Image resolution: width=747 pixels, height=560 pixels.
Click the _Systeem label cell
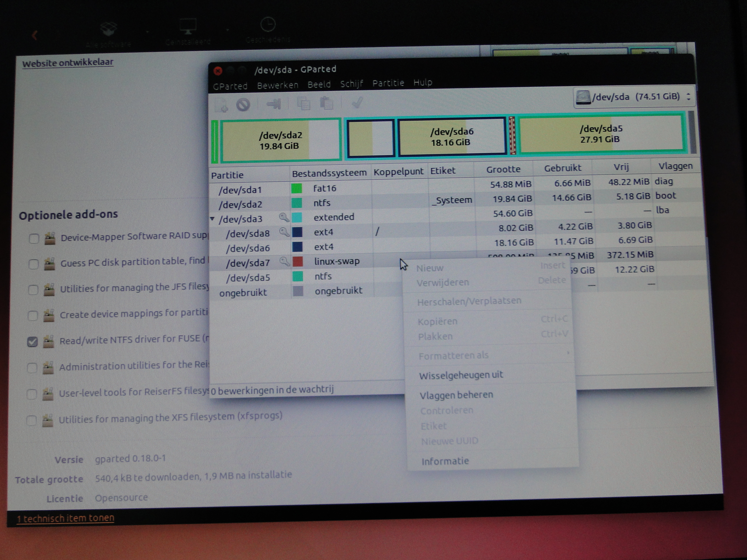[x=452, y=200]
